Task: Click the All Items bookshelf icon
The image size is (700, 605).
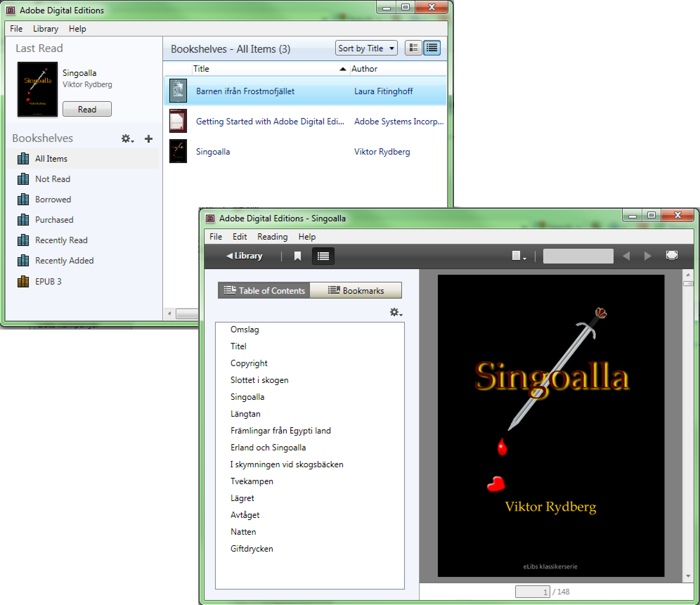Action: (23, 158)
